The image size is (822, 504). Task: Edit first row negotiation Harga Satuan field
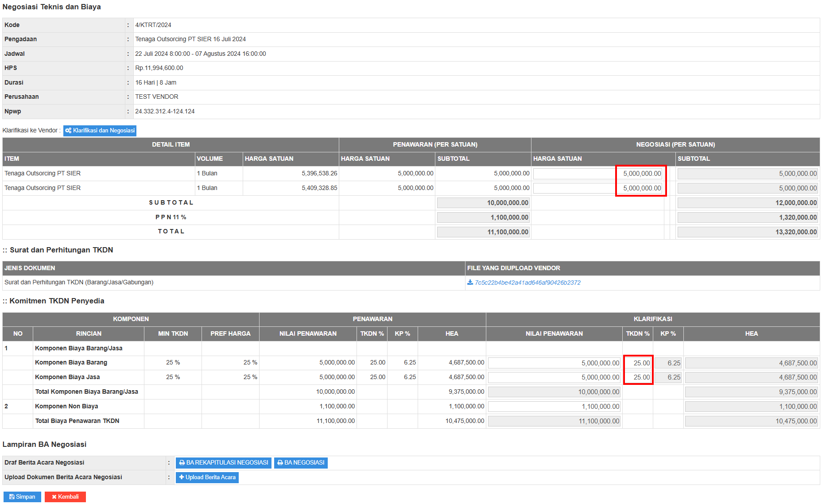point(597,174)
